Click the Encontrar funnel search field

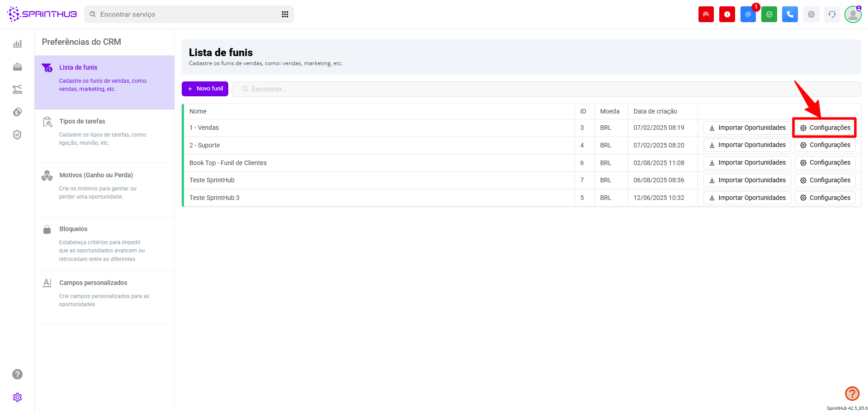542,89
